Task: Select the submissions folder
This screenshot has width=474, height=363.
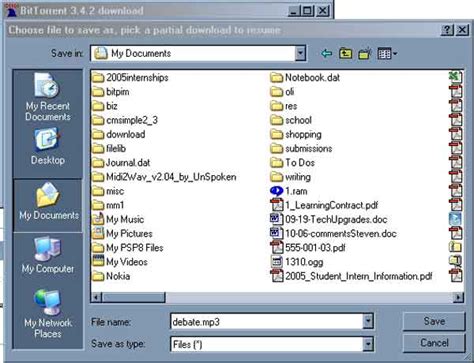Action: 301,148
